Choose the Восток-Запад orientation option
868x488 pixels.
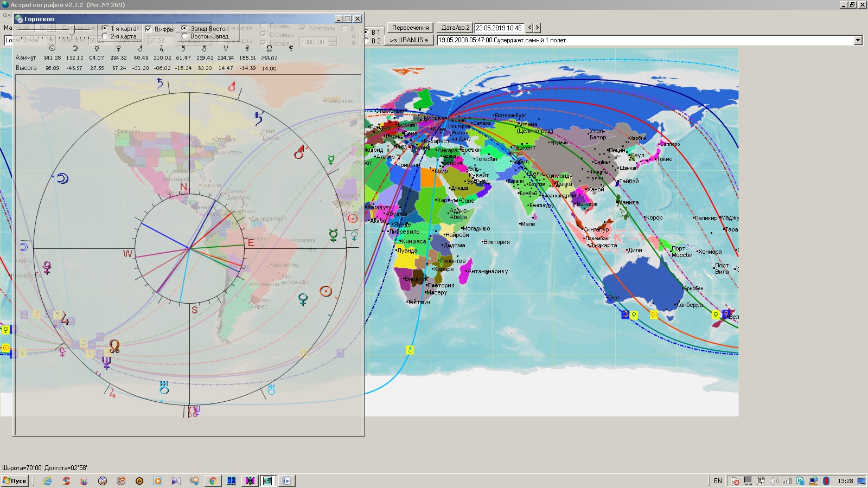pos(184,36)
